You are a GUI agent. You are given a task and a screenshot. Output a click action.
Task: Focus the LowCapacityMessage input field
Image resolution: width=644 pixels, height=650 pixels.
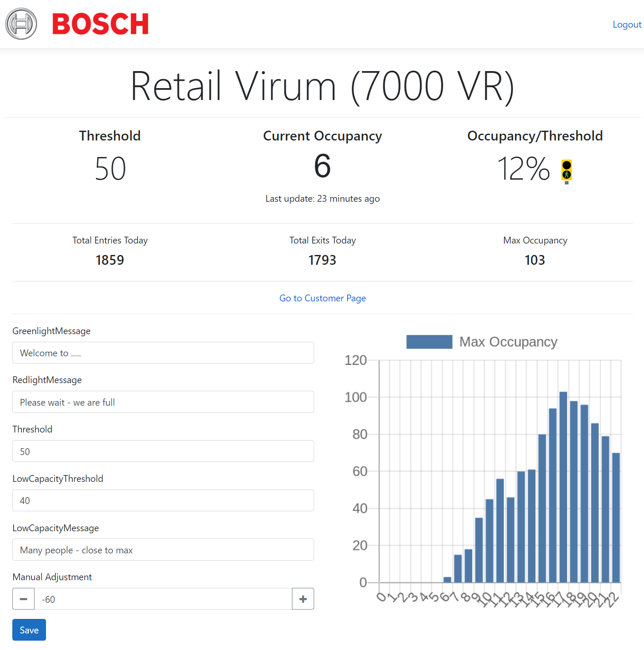[x=163, y=550]
